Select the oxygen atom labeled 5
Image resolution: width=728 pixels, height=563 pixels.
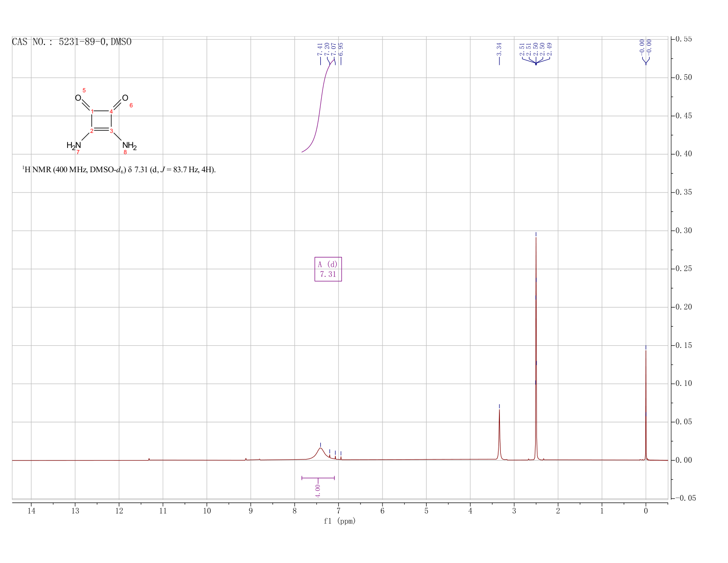[x=78, y=98]
